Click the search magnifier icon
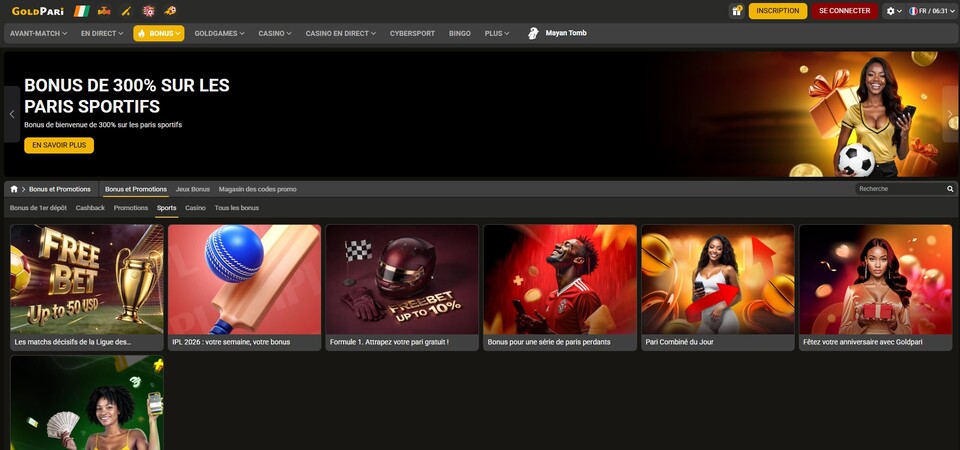This screenshot has height=450, width=960. tap(950, 189)
